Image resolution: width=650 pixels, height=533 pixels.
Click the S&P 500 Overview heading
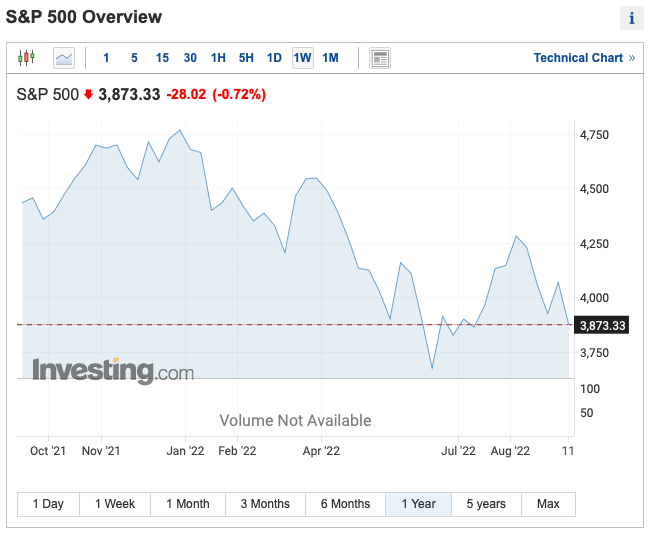pyautogui.click(x=84, y=17)
